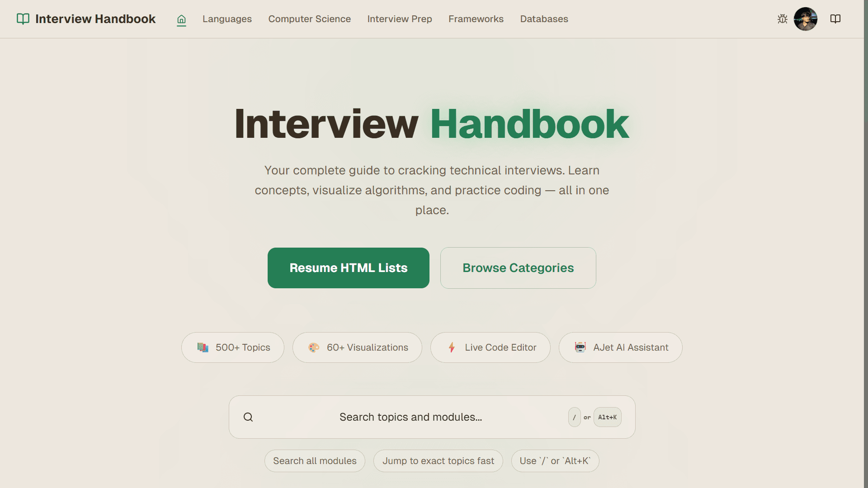Click the Jump to exact topics fast chip
Screen dimensions: 868x488
(438, 461)
